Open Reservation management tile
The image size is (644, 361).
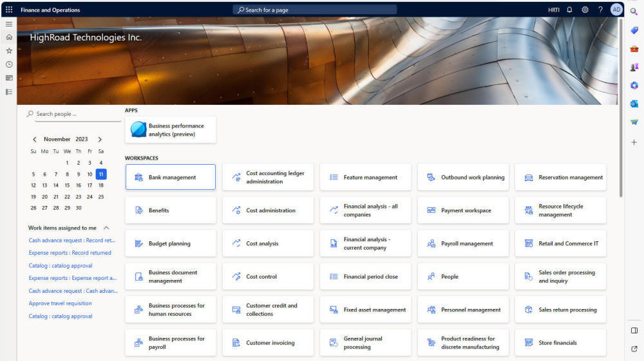point(561,177)
